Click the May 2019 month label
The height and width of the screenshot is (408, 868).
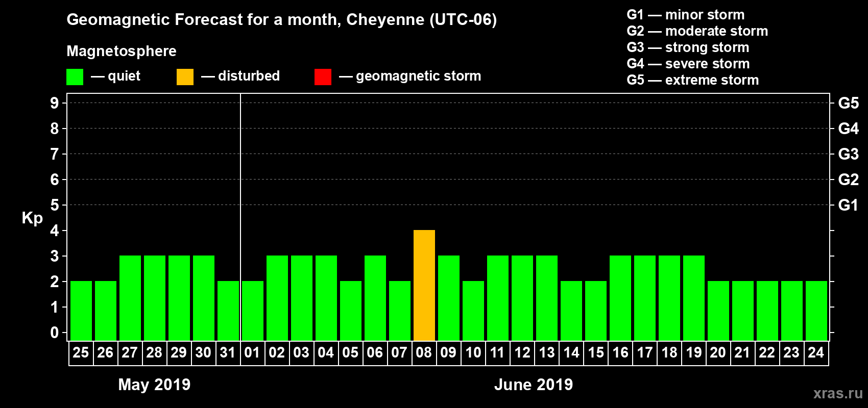coord(154,385)
